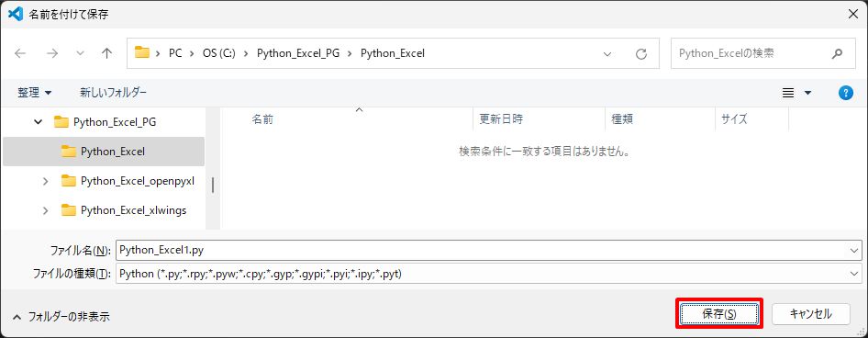The width and height of the screenshot is (868, 338).
Task: Expand the Python_Excel_xlwings folder
Action: 45,210
